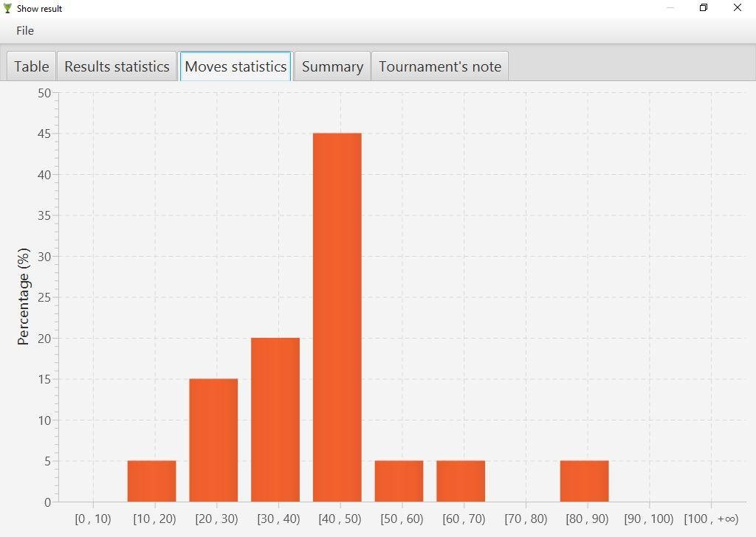Screen dimensions: 756x537
Task: Switch to the Table tab
Action: click(x=32, y=66)
